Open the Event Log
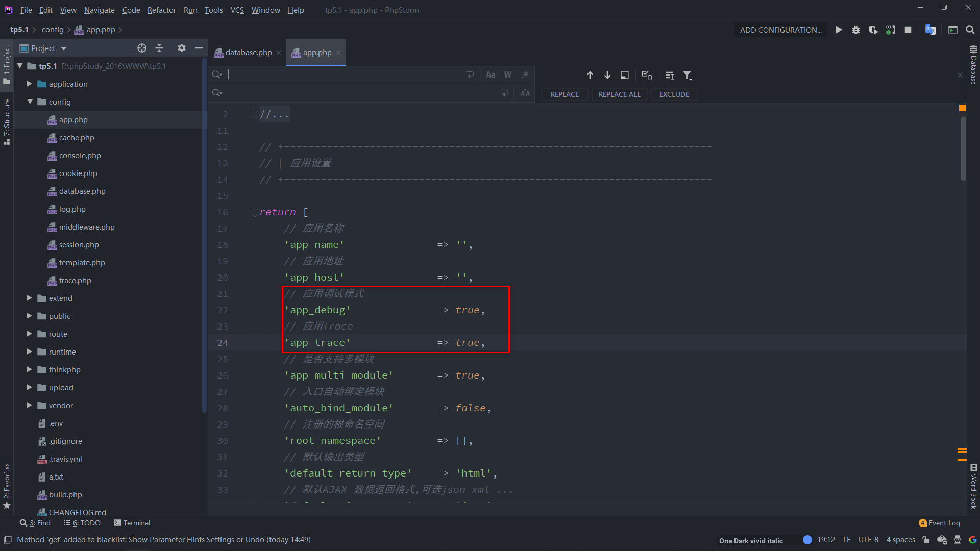 pos(939,523)
